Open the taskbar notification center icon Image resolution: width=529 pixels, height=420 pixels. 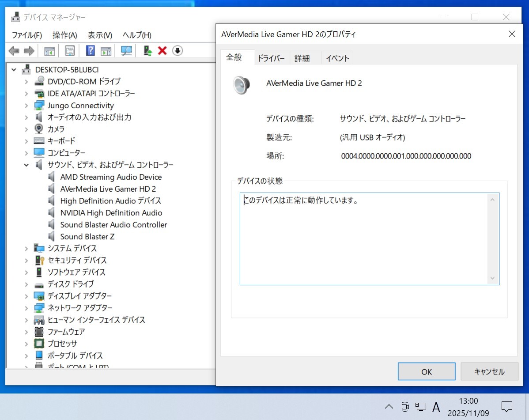507,406
